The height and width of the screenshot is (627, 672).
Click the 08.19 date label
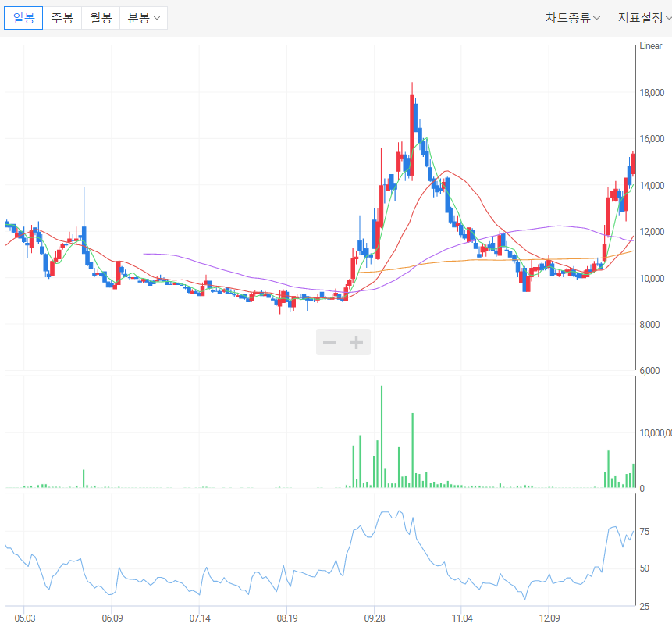[287, 618]
